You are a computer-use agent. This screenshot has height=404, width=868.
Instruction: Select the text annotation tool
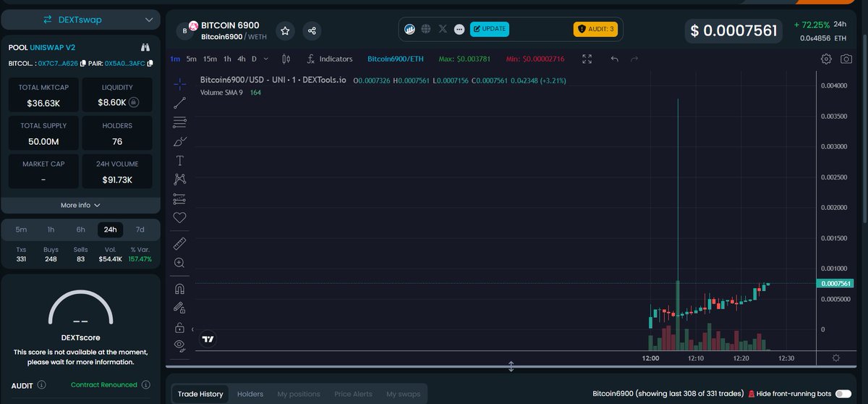click(180, 160)
